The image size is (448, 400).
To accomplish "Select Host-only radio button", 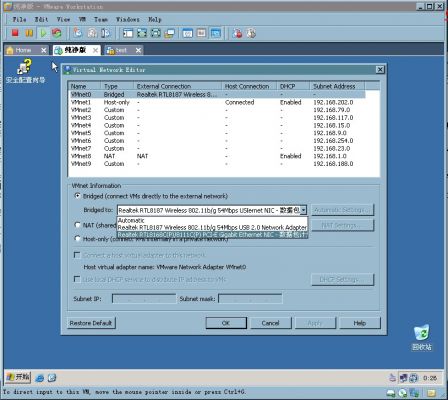I will click(77, 239).
